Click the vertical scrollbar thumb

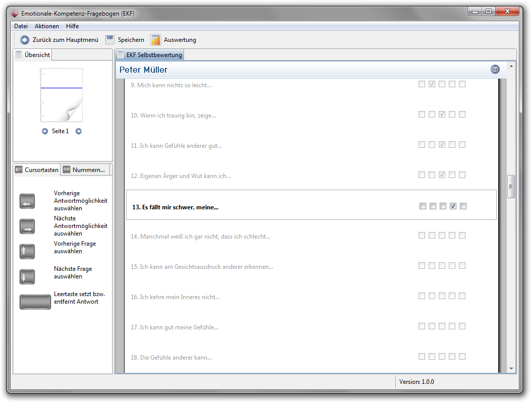click(x=511, y=186)
